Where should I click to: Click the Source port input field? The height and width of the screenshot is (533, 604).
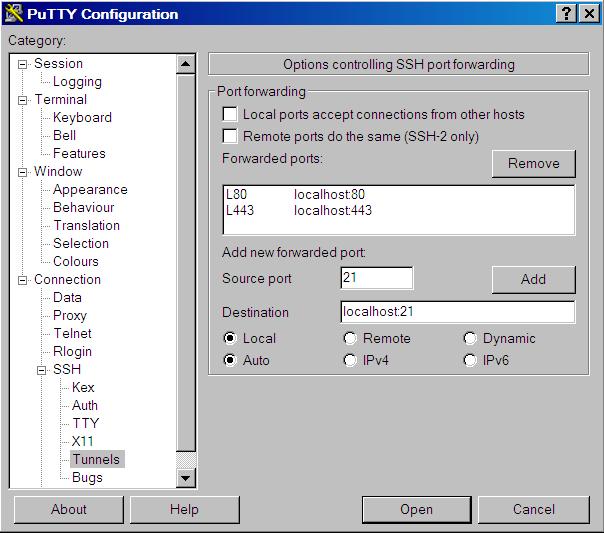click(377, 278)
